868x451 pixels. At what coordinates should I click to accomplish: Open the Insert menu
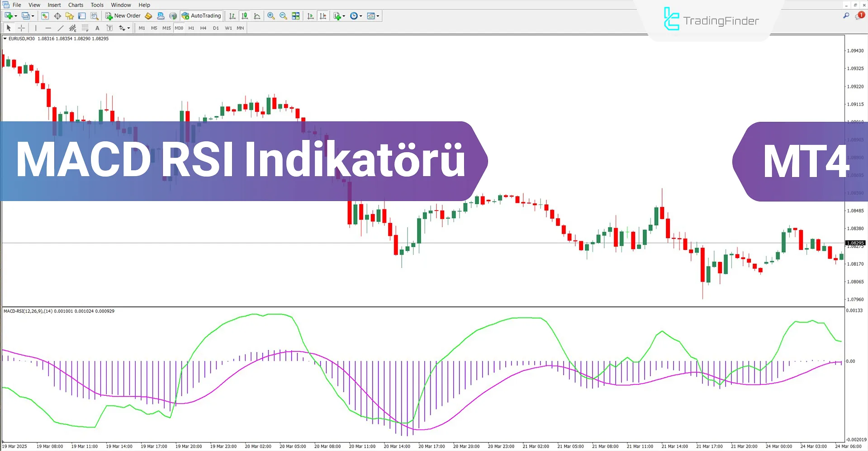coord(54,5)
